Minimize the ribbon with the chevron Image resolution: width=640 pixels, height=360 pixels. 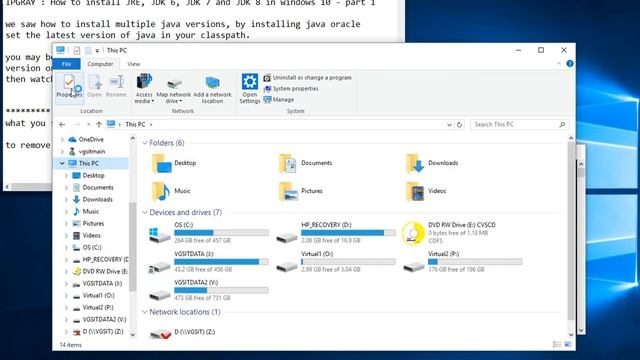point(559,64)
